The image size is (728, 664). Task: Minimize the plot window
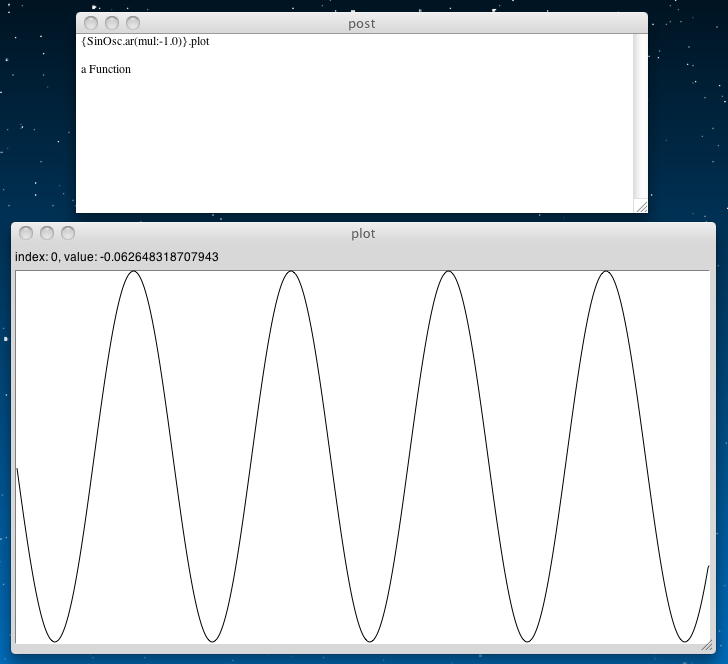(47, 233)
